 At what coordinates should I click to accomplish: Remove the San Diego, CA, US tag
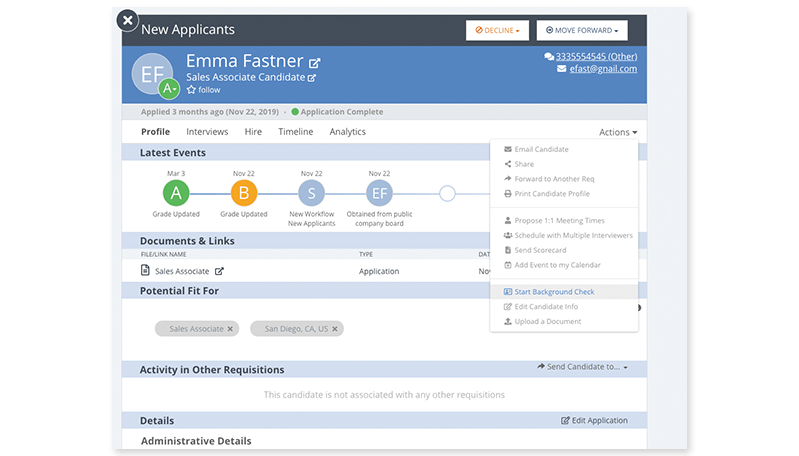tap(335, 329)
